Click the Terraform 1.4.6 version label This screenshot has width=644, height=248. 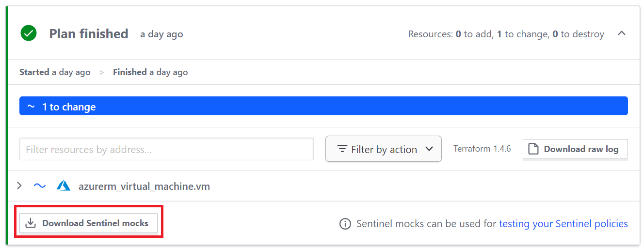point(482,149)
